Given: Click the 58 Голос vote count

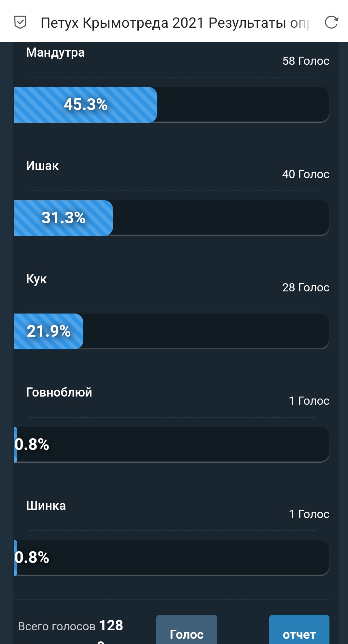Looking at the screenshot, I should point(306,61).
